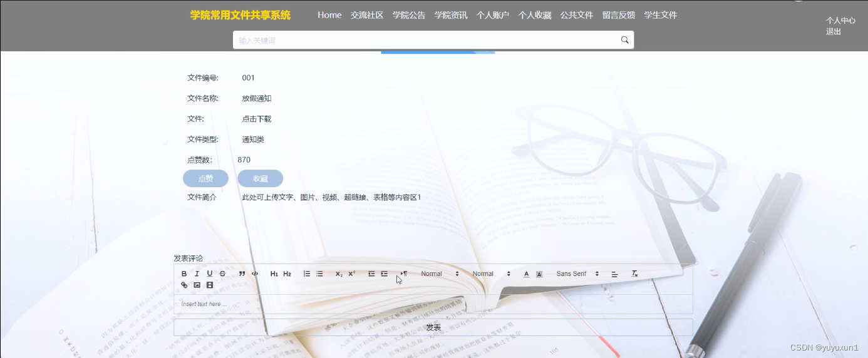Go to the Home menu item
This screenshot has width=868, height=358.
point(329,15)
